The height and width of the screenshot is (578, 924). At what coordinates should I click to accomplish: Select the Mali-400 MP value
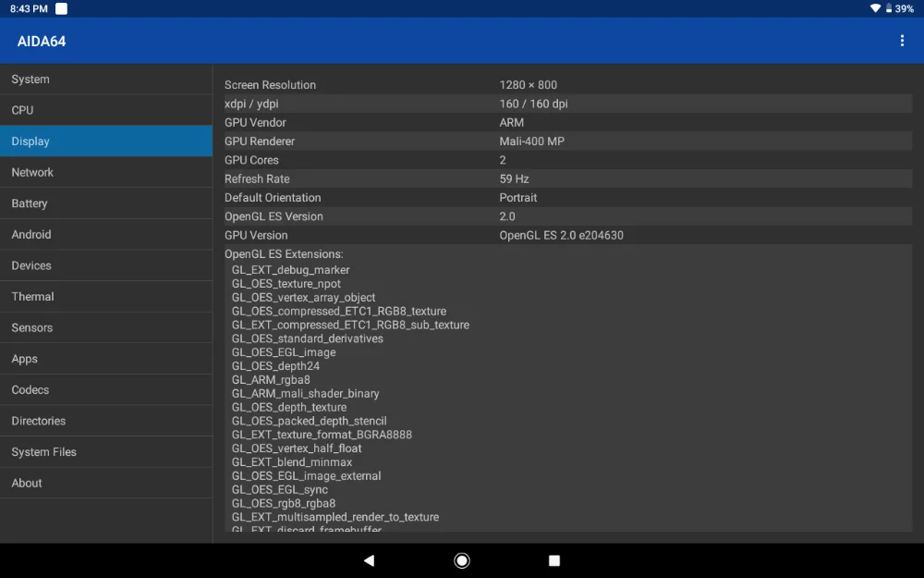[x=531, y=141]
